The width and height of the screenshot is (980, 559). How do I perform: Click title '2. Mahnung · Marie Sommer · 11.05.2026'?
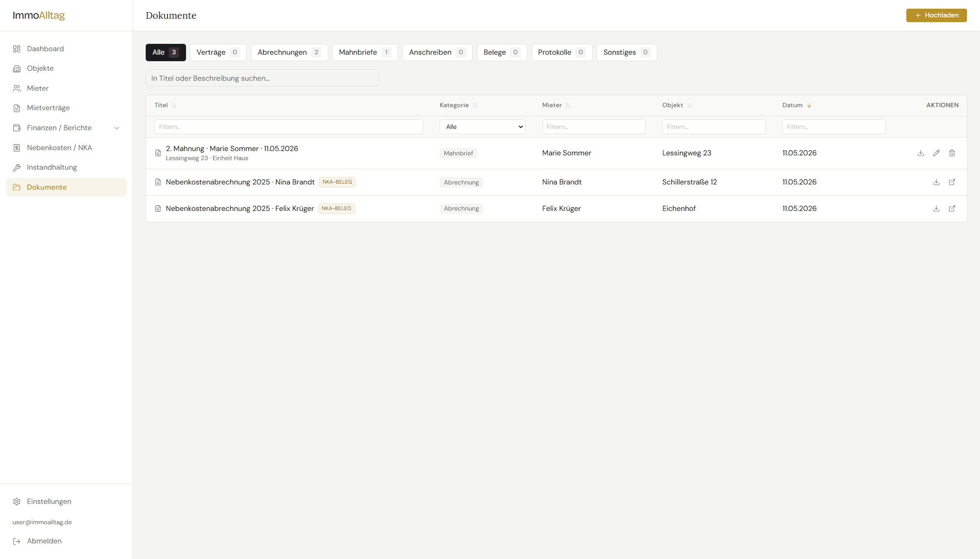point(232,148)
